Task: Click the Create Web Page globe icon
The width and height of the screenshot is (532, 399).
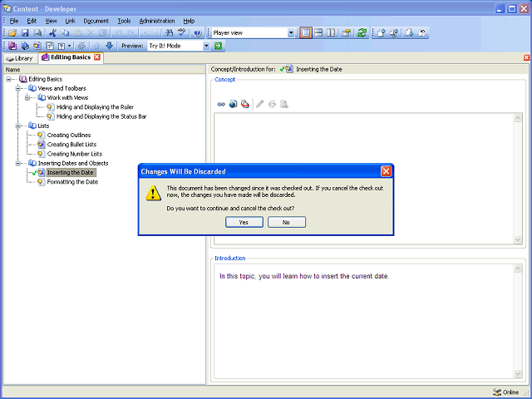Action: pyautogui.click(x=233, y=104)
